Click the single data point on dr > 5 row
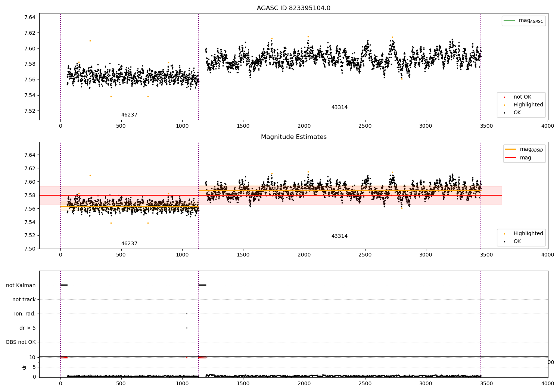Image resolution: width=560 pixels, height=392 pixels. (x=187, y=328)
